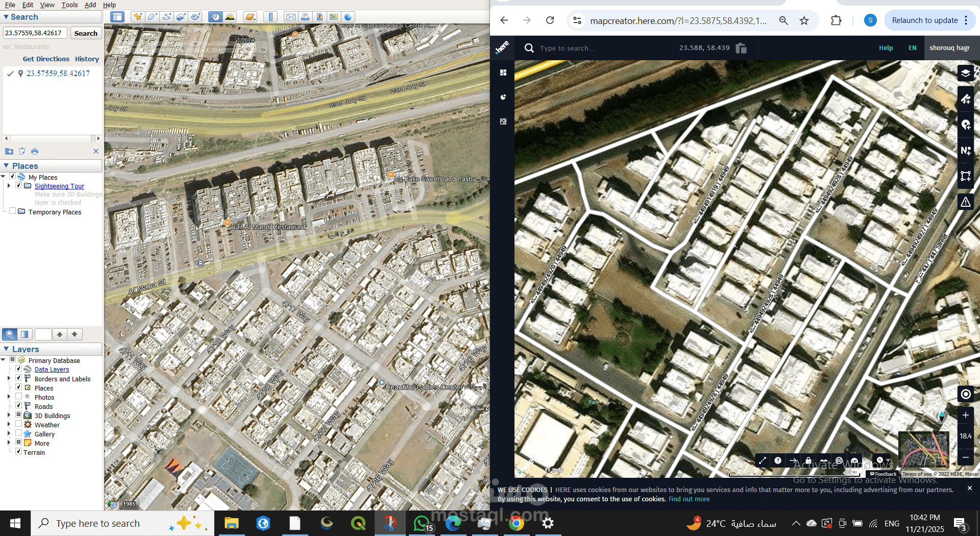Open the Edit menu

(x=28, y=5)
